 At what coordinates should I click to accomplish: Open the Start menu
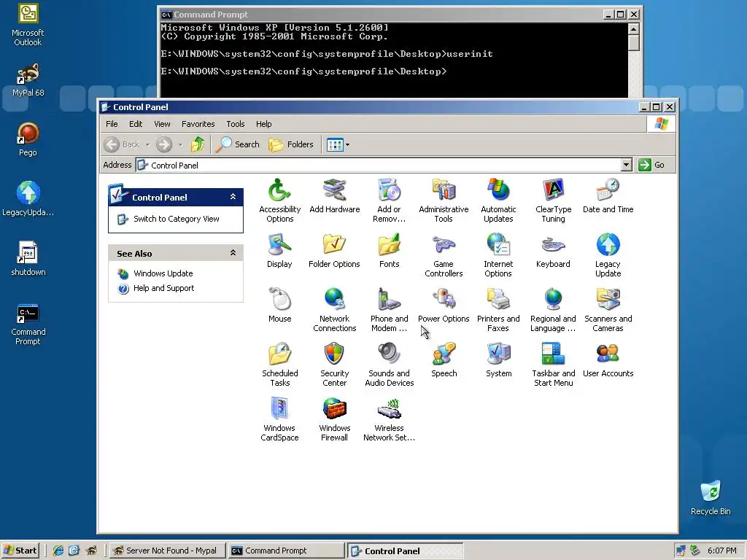[x=20, y=551]
